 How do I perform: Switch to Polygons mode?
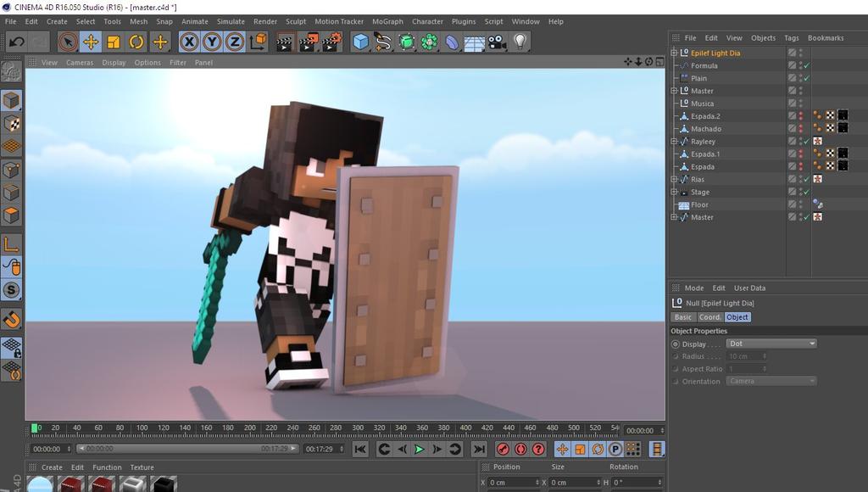[11, 215]
